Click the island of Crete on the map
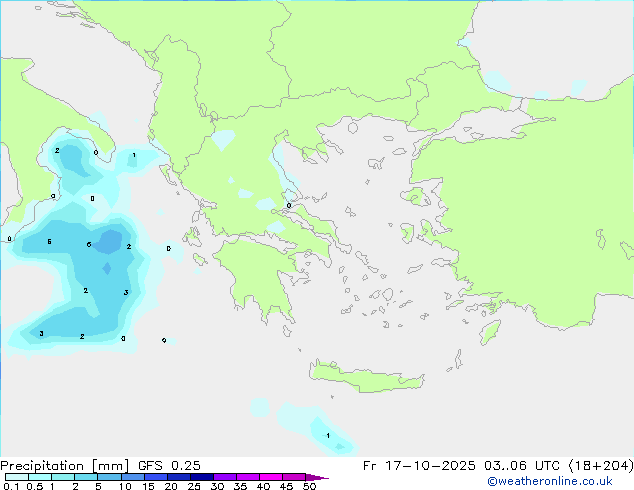The width and height of the screenshot is (634, 490). pyautogui.click(x=366, y=377)
